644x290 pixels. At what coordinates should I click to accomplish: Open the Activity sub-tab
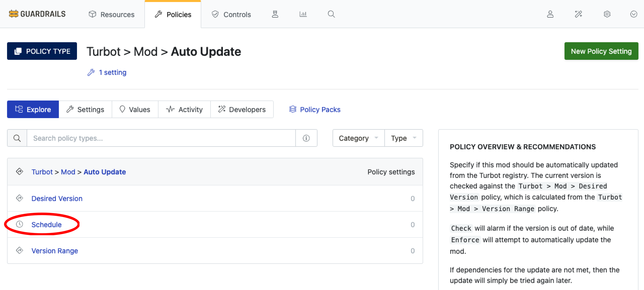[x=184, y=110]
